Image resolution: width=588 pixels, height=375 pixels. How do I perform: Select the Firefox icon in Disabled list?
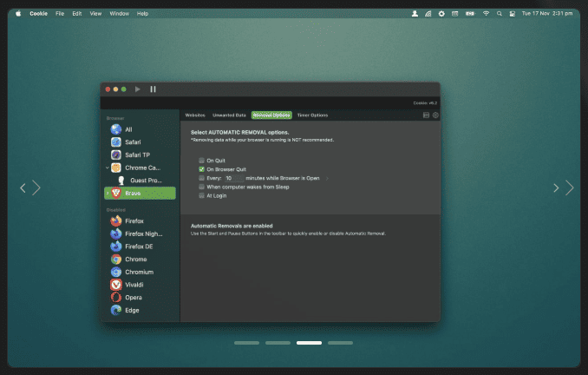click(x=116, y=221)
